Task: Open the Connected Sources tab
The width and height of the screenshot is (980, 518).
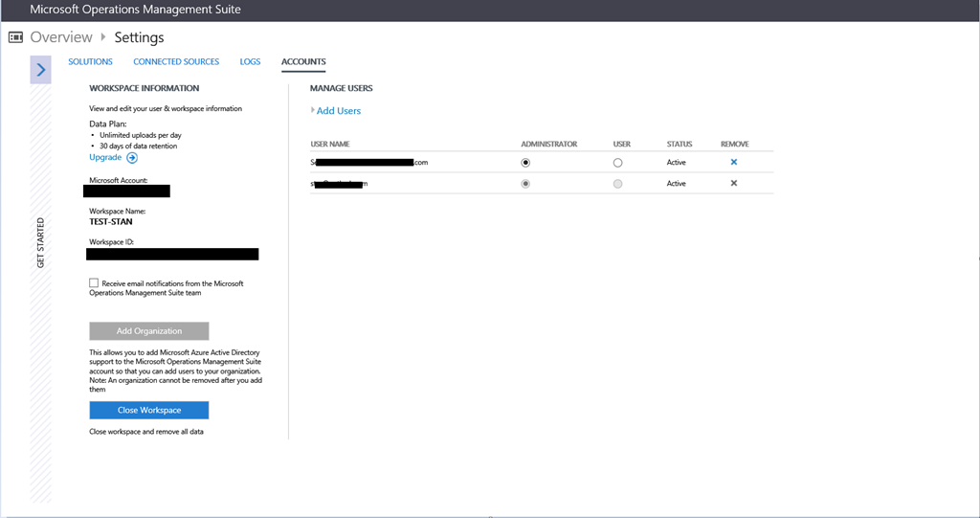Action: click(176, 62)
